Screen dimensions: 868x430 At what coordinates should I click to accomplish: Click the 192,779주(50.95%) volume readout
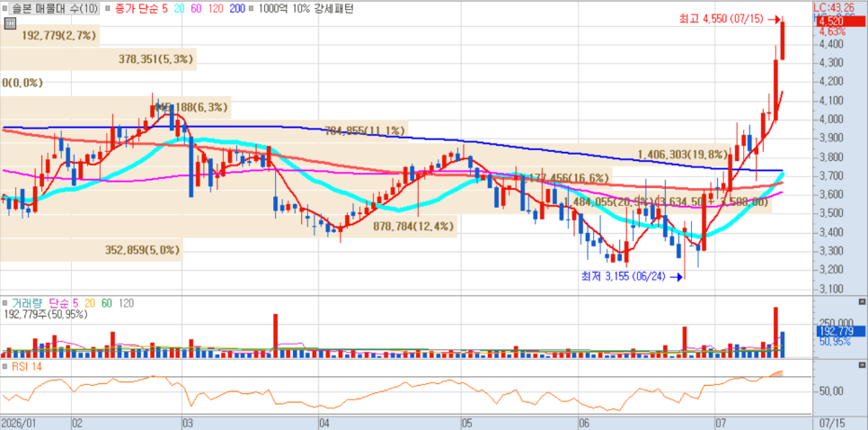[46, 314]
